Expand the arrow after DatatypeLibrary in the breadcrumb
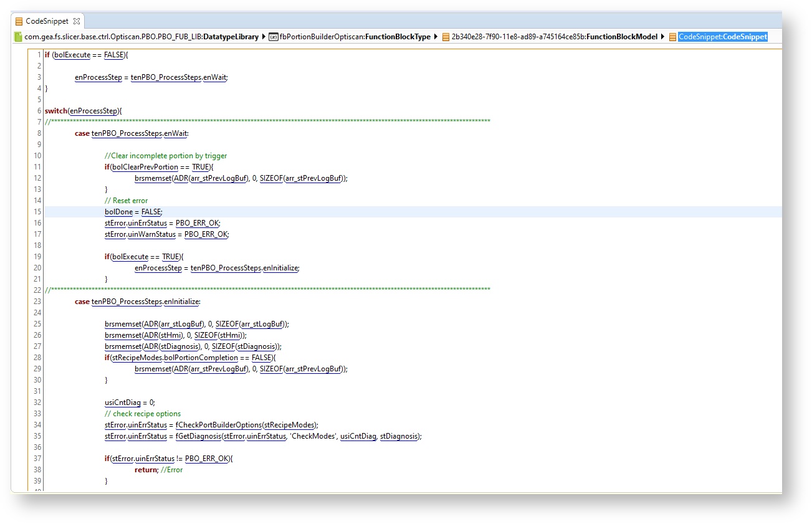 [x=264, y=37]
